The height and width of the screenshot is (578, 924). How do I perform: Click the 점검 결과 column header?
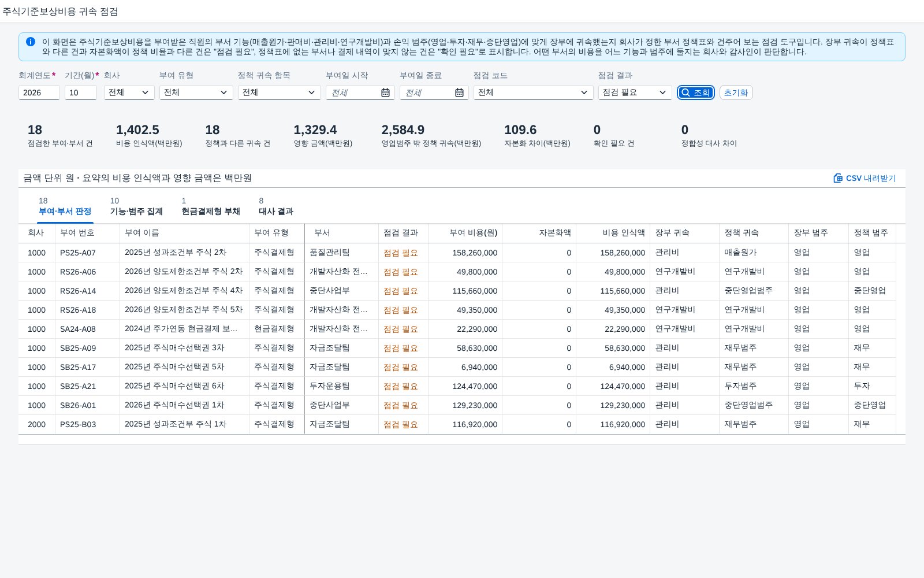coord(403,233)
